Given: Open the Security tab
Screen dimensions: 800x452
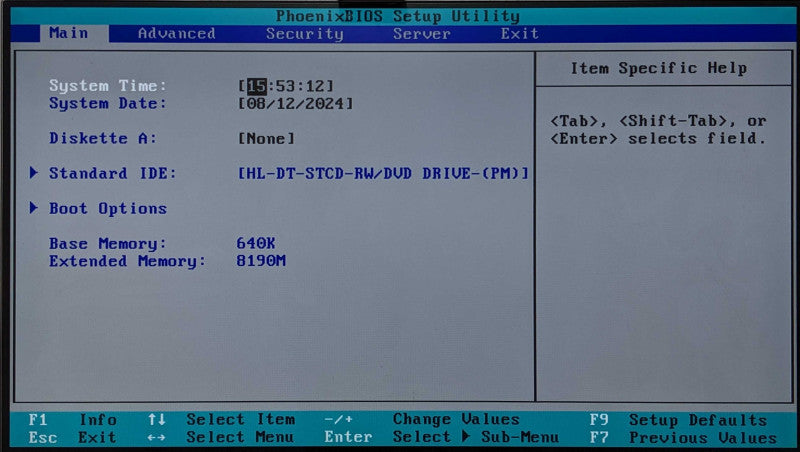Looking at the screenshot, I should (305, 34).
